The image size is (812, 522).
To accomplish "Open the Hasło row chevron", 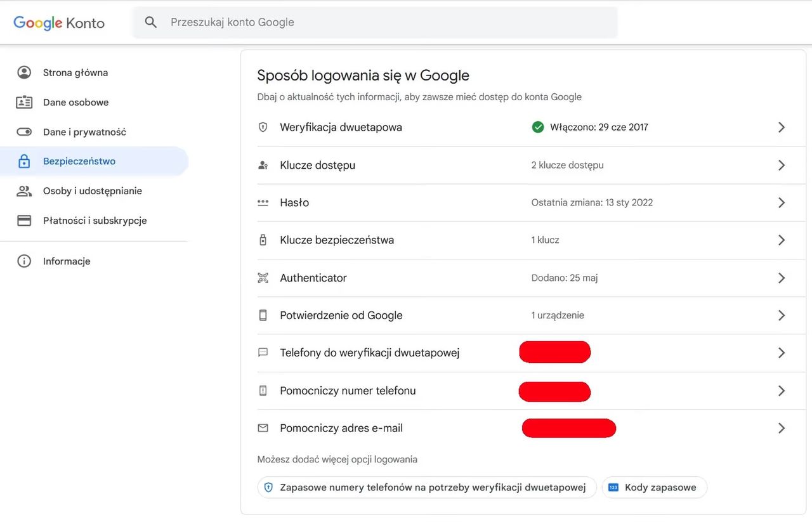I will tap(782, 203).
